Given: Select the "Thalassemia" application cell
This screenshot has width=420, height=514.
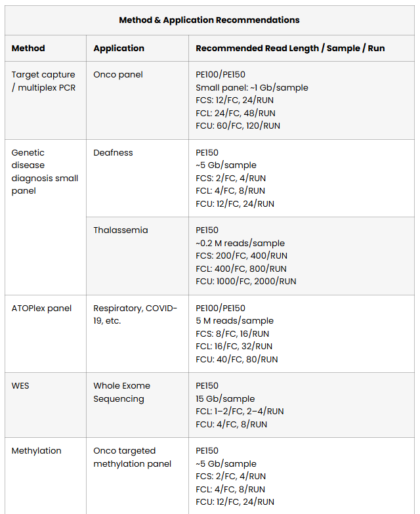Looking at the screenshot, I should (121, 230).
